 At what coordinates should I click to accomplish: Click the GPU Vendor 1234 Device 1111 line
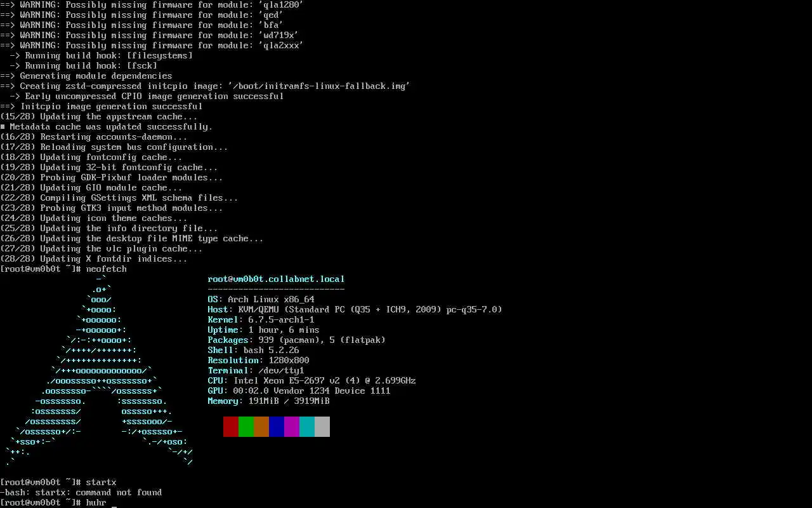[299, 391]
